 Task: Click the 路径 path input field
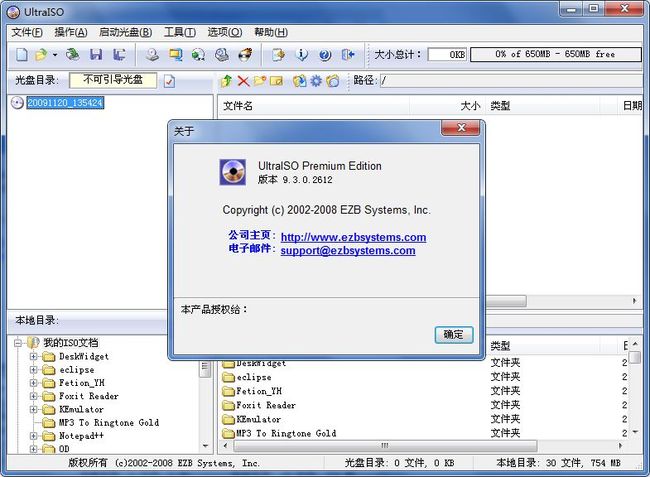tap(511, 81)
